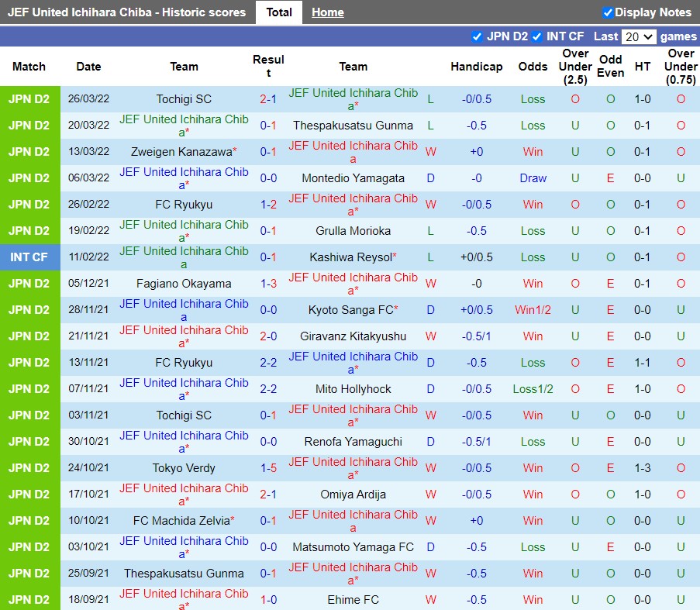Click the date 24/10/21
700x610 pixels.
click(x=88, y=467)
